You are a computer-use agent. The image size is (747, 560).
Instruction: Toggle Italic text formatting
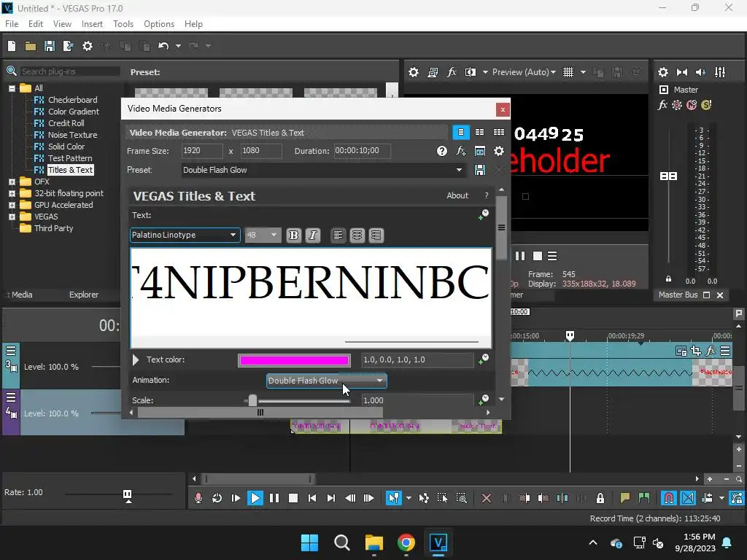(x=312, y=236)
